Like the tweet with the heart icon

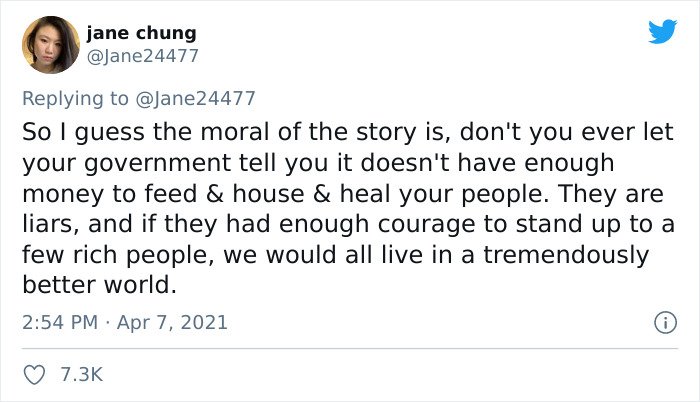pyautogui.click(x=34, y=375)
